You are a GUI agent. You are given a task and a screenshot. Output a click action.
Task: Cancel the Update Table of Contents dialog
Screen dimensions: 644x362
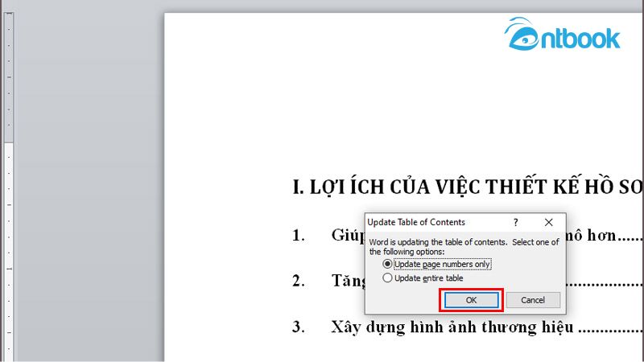click(x=533, y=300)
